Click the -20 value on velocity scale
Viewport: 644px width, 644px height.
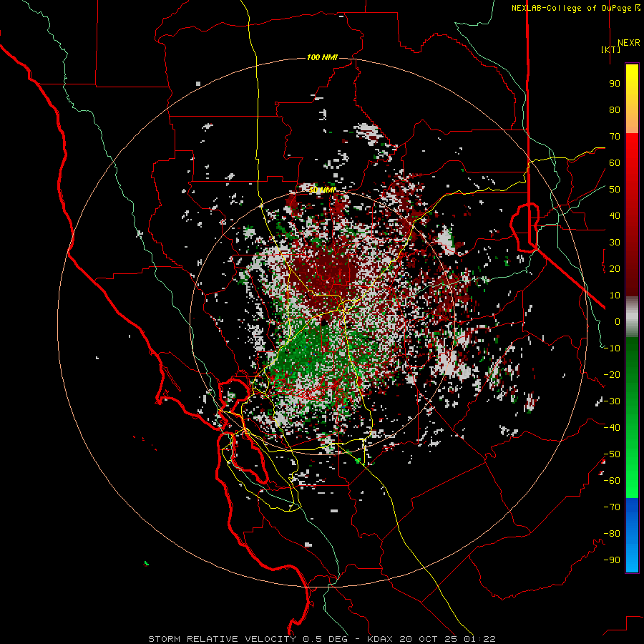click(x=612, y=375)
